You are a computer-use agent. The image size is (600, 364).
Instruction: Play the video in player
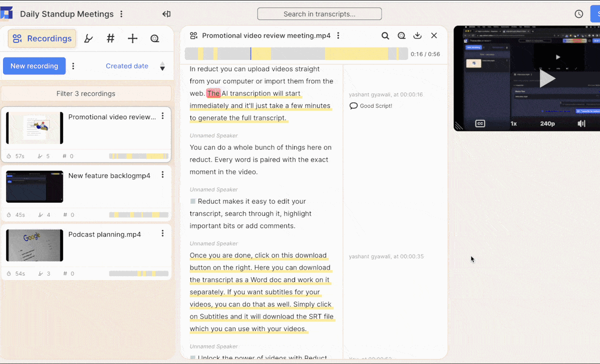547,78
